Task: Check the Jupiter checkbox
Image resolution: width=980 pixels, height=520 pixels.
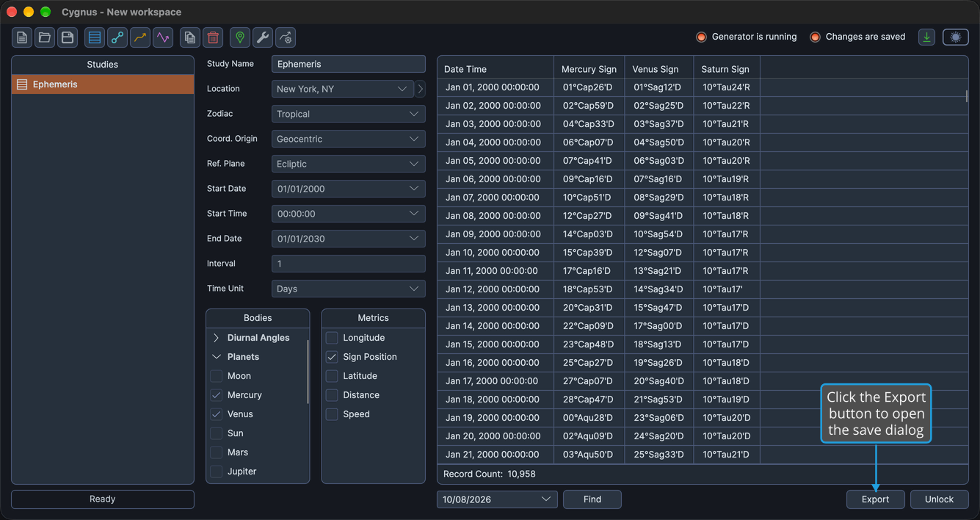Action: [x=217, y=472]
